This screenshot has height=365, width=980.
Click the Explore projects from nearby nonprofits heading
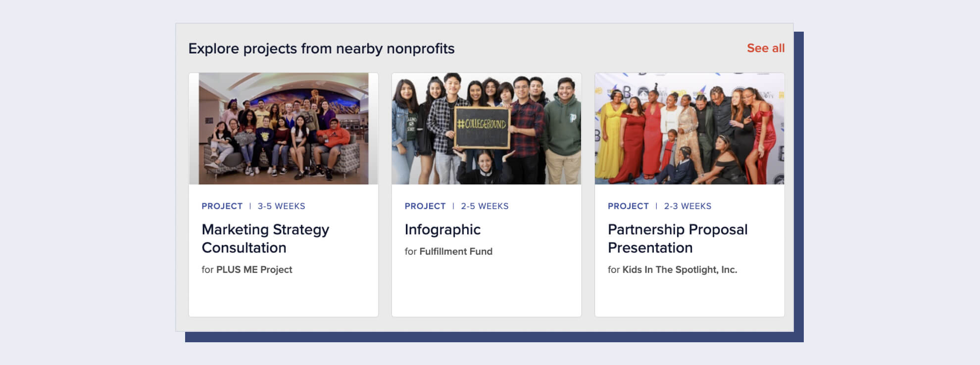tap(321, 48)
